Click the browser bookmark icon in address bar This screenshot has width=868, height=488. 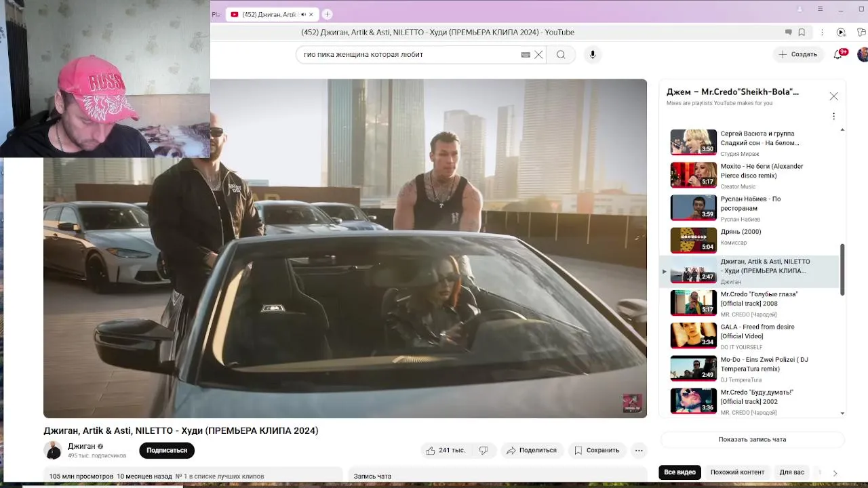802,32
